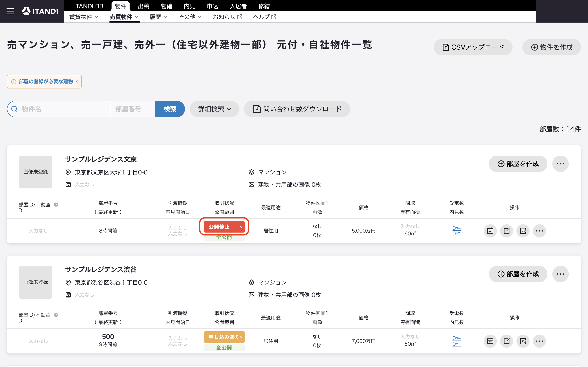The height and width of the screenshot is (367, 588).
Task: Click the 検索 button
Action: click(170, 109)
